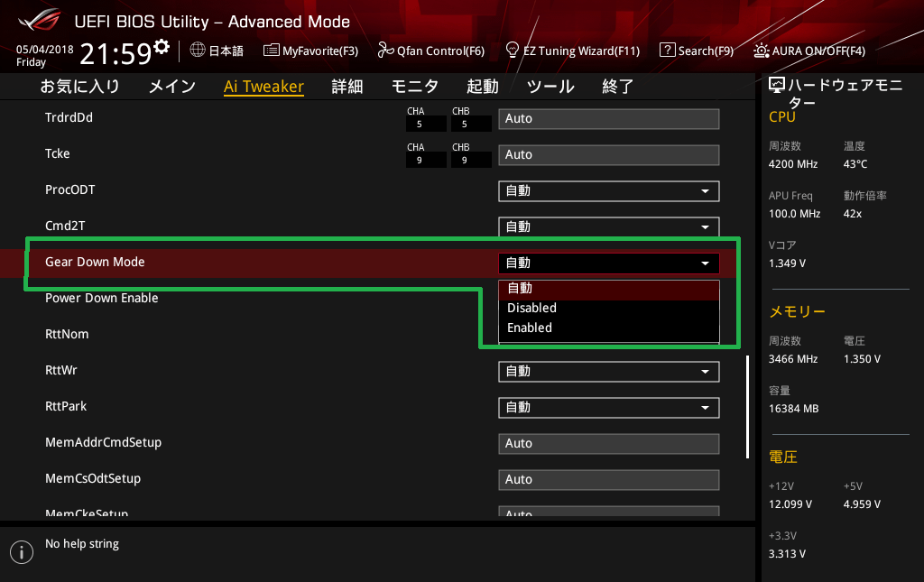Select the RttNom row label
Viewport: 924px width, 582px height.
coord(67,335)
